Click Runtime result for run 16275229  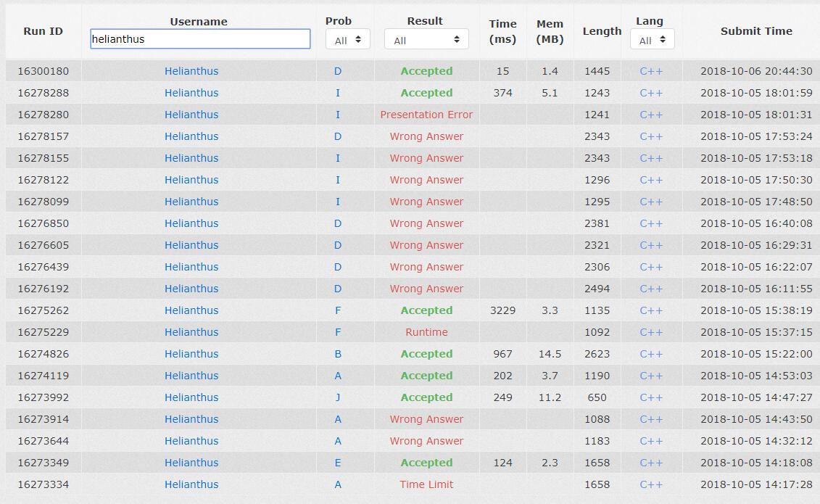[x=426, y=332]
